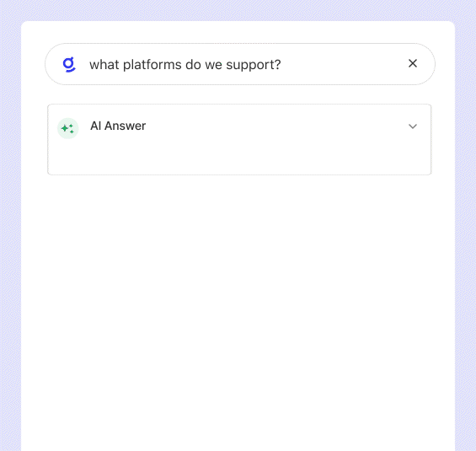Screen dimensions: 476x451
Task: Click the X at the search bar's end
Action: click(x=413, y=63)
